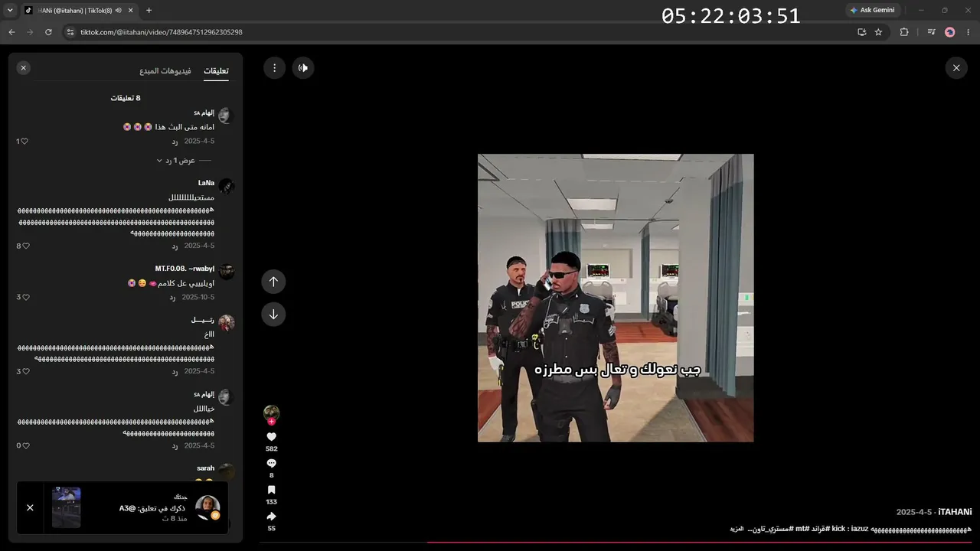Dismiss the mention notification popup
Image resolution: width=980 pixels, height=551 pixels.
coord(30,507)
